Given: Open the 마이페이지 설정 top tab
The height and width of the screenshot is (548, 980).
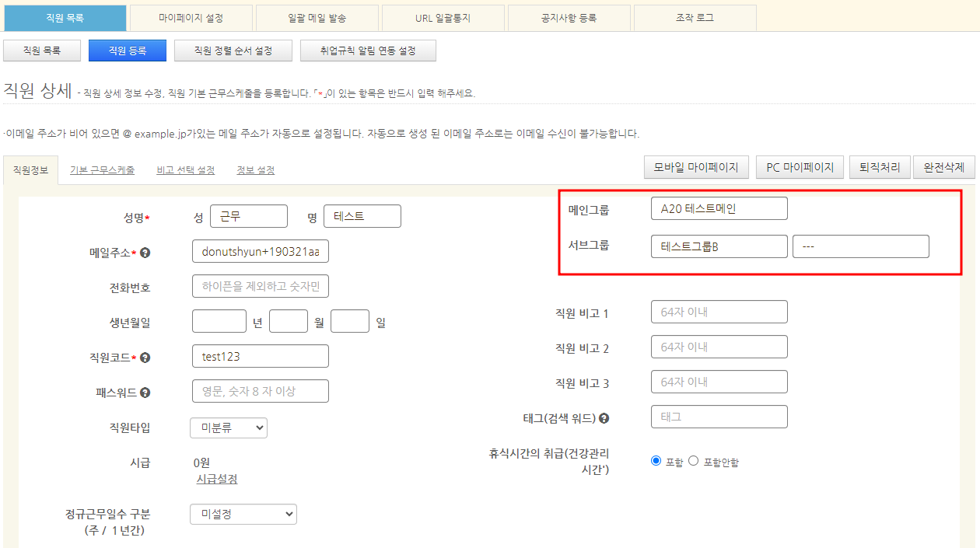Looking at the screenshot, I should click(x=191, y=17).
